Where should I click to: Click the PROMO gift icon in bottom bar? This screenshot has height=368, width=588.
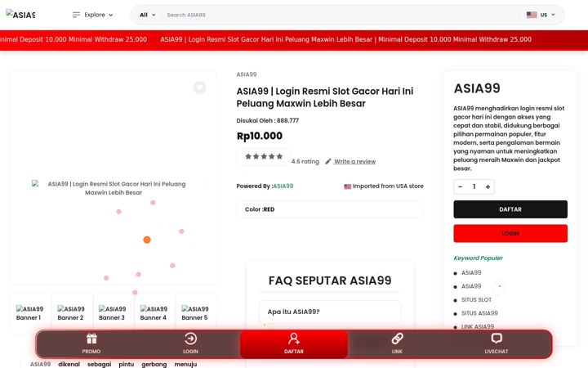coord(91,339)
